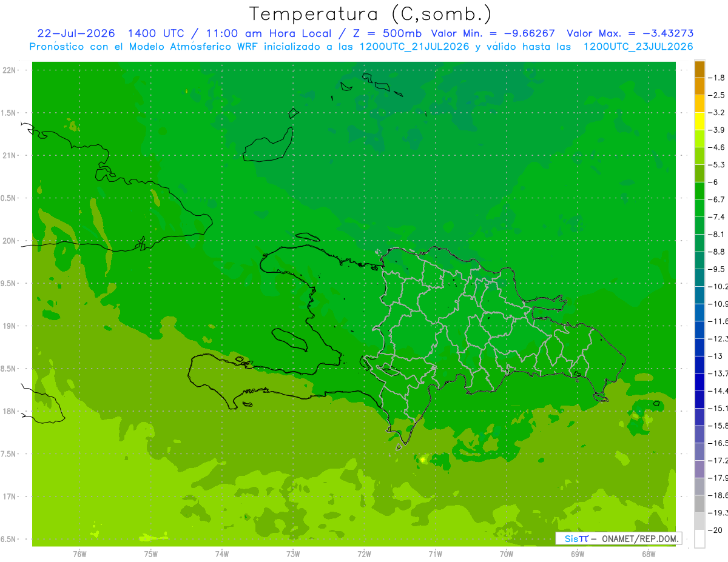Viewport: 728px width, 562px height.
Task: Click the '8.5N' latitude label
Action: coord(8,369)
